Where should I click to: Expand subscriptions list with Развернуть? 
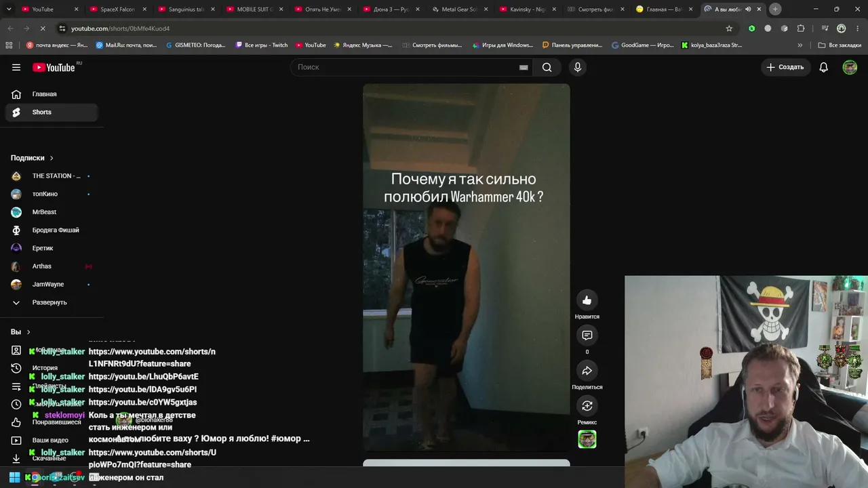click(49, 302)
